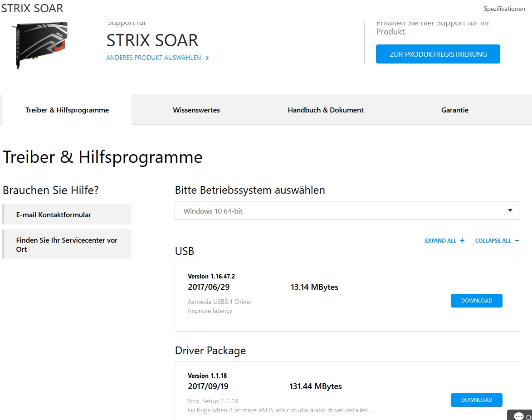The image size is (532, 420).
Task: Open the E-mail Kontaktformular
Action: click(x=67, y=214)
